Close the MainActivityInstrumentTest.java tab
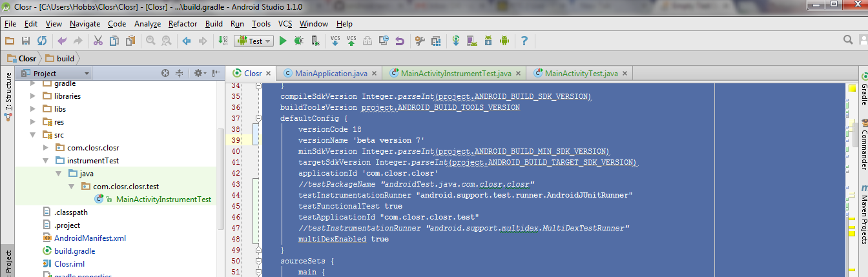 [x=518, y=74]
